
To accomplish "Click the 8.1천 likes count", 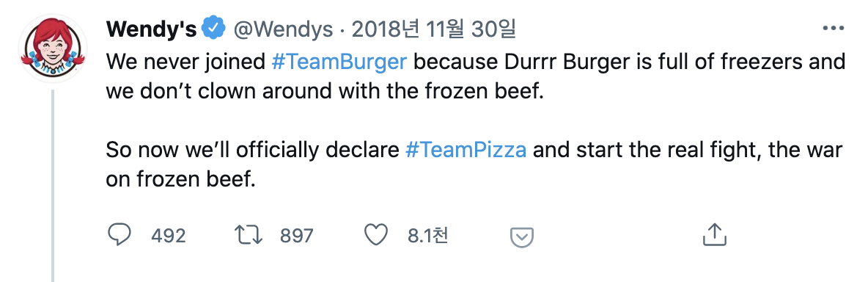I will coord(428,236).
